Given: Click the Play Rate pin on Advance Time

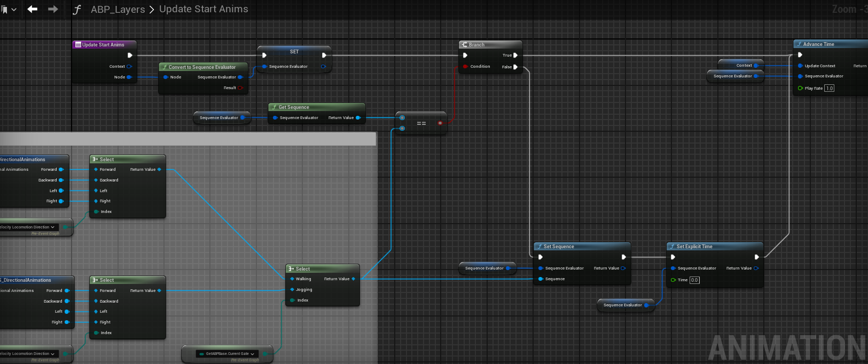Looking at the screenshot, I should (x=800, y=88).
